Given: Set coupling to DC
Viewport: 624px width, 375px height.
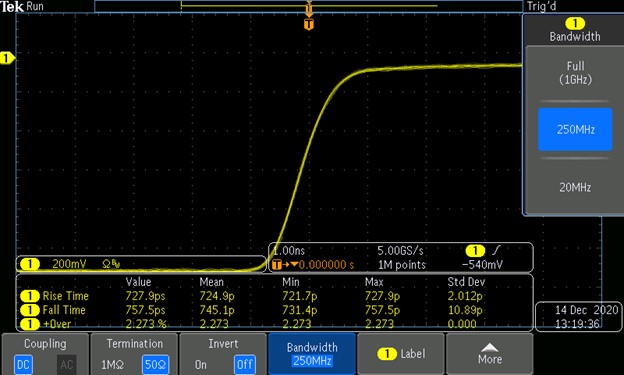Looking at the screenshot, I should [23, 364].
